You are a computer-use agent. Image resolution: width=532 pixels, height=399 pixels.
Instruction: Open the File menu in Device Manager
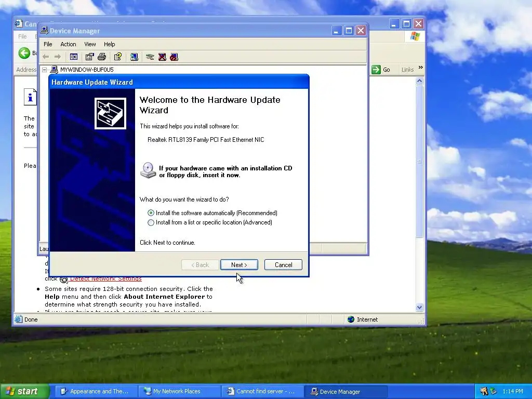48,44
